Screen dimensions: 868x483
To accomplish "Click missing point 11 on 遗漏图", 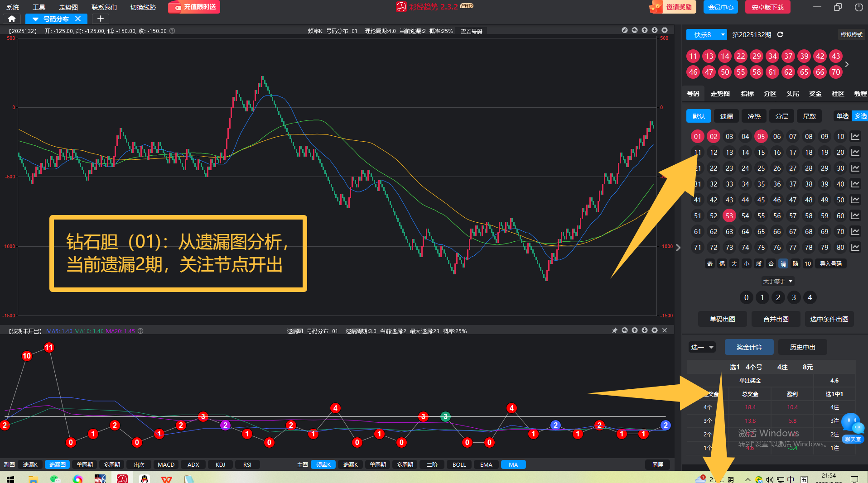I will click(x=49, y=347).
